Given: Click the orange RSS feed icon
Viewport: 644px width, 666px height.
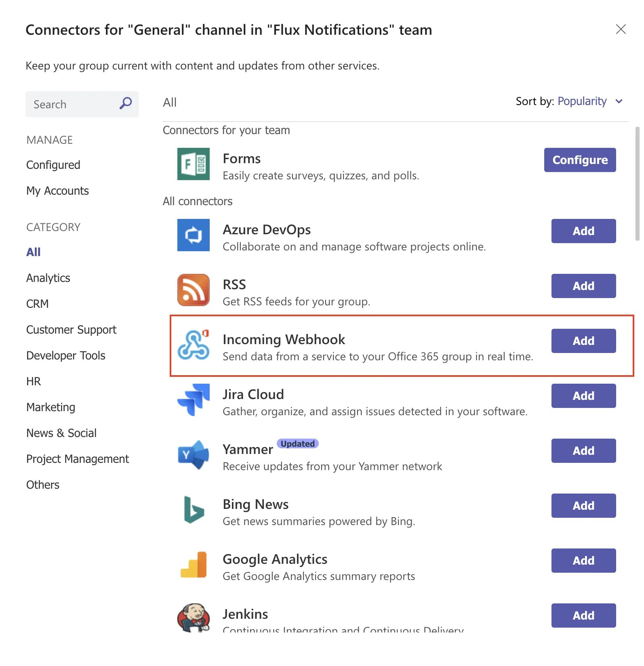Looking at the screenshot, I should [193, 290].
